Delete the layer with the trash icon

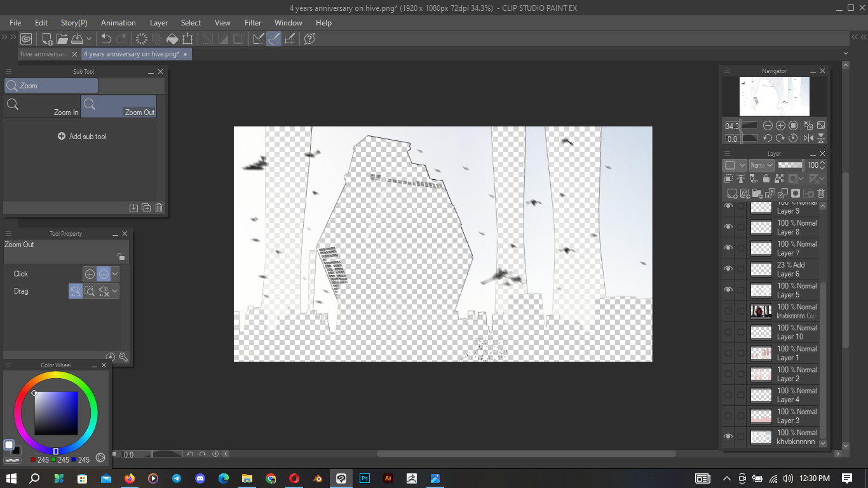coord(821,193)
